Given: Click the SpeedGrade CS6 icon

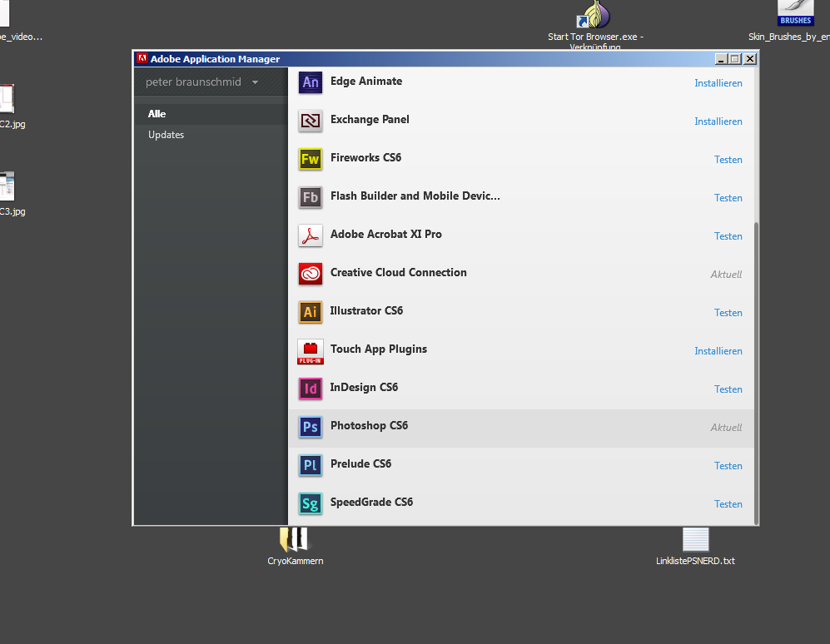Looking at the screenshot, I should [311, 503].
